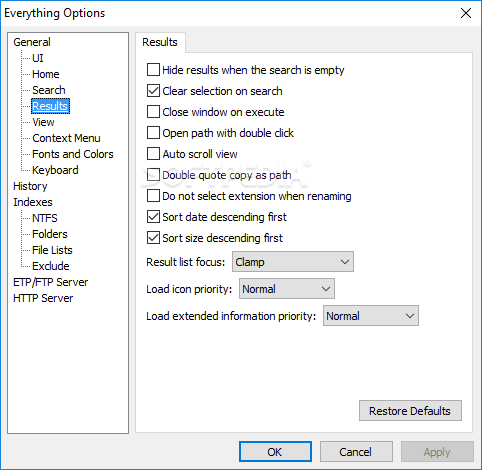482x470 pixels.
Task: Open Context Menu options page
Action: tap(66, 138)
